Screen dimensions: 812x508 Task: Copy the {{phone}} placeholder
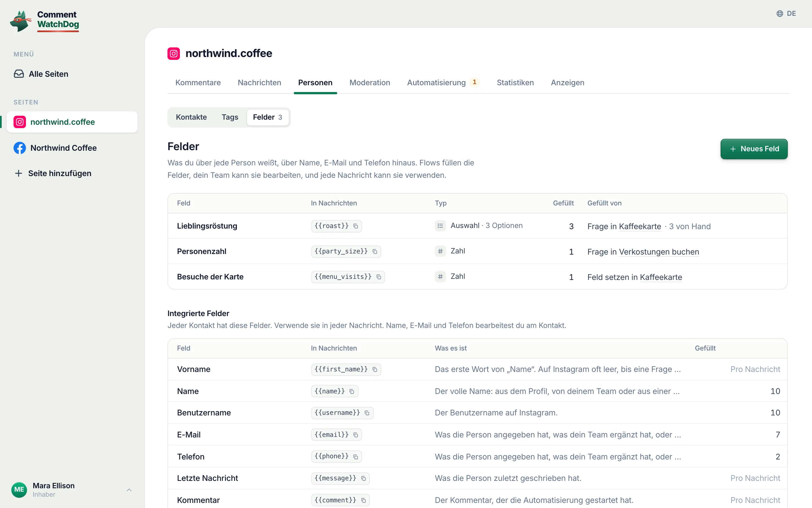point(356,457)
